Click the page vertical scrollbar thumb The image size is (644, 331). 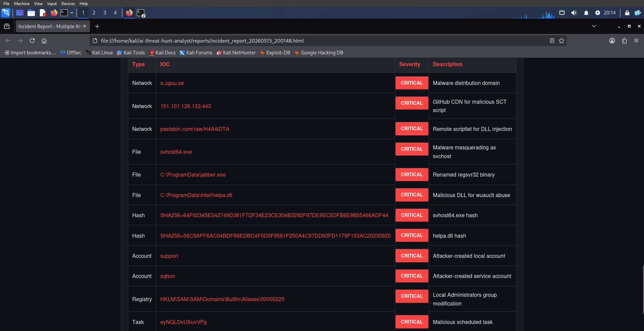coord(643,289)
